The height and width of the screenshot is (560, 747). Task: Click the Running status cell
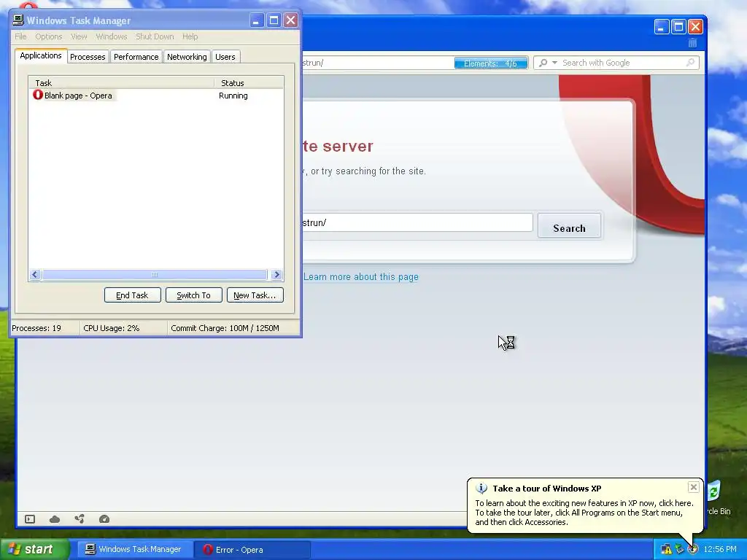click(233, 96)
